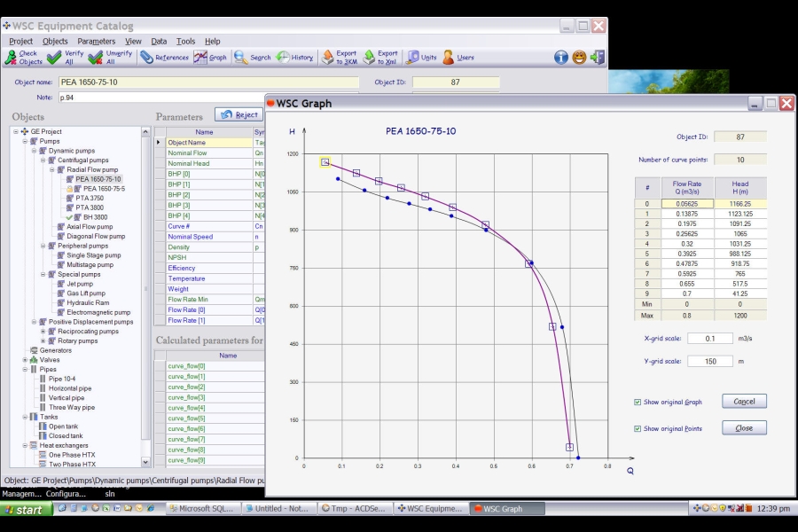Image resolution: width=798 pixels, height=532 pixels.
Task: Select Open tank in the tree
Action: 63,426
